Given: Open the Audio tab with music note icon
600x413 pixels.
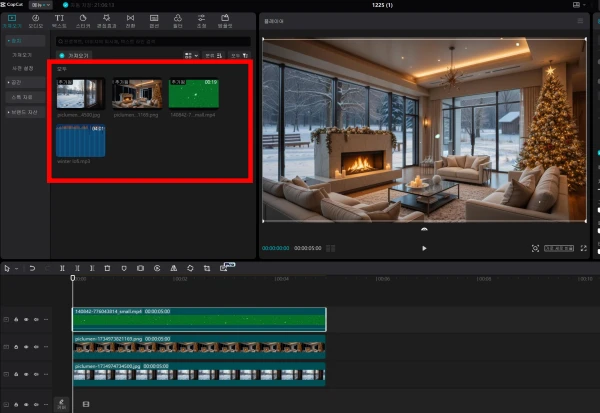Looking at the screenshot, I should click(36, 21).
